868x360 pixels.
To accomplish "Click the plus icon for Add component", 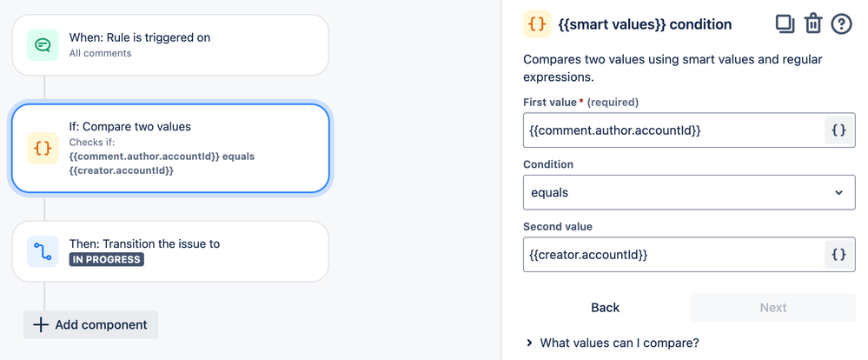I will (40, 324).
